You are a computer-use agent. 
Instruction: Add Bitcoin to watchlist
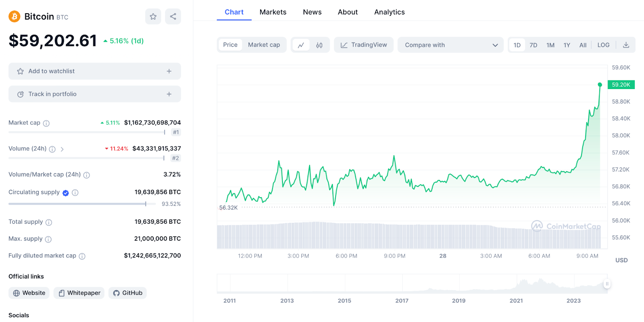click(95, 71)
